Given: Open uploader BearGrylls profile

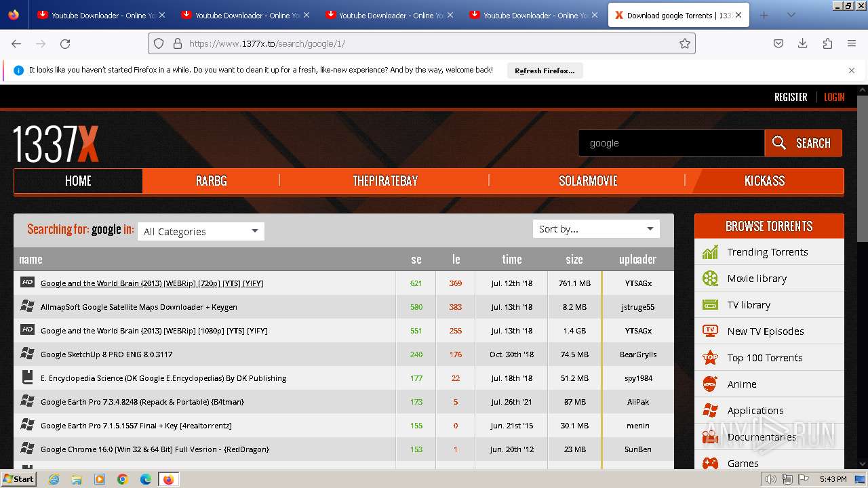Looking at the screenshot, I should [638, 354].
